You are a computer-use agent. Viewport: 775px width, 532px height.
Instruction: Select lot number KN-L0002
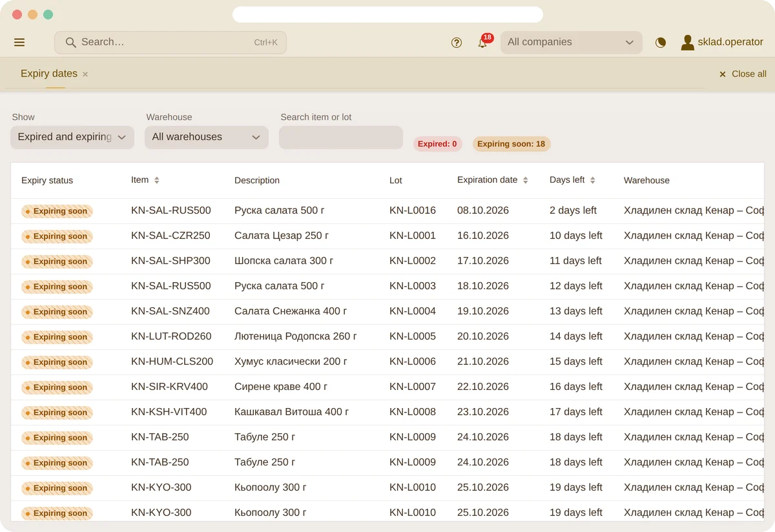click(413, 261)
